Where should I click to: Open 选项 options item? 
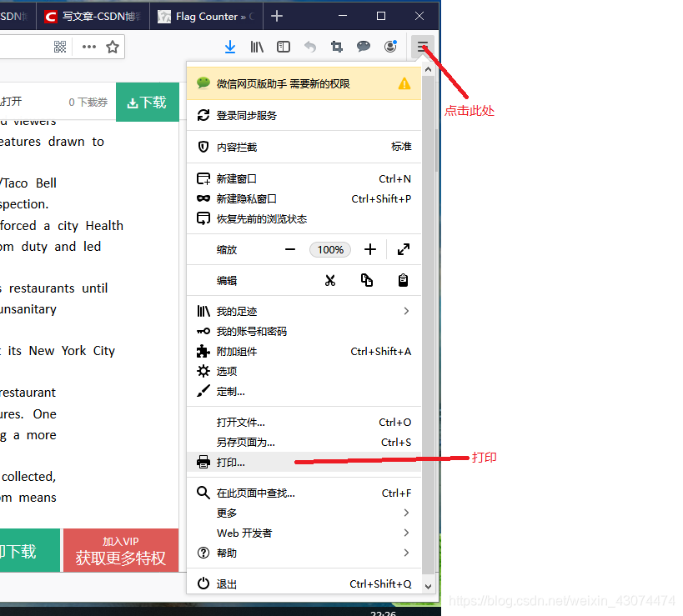tap(304, 371)
